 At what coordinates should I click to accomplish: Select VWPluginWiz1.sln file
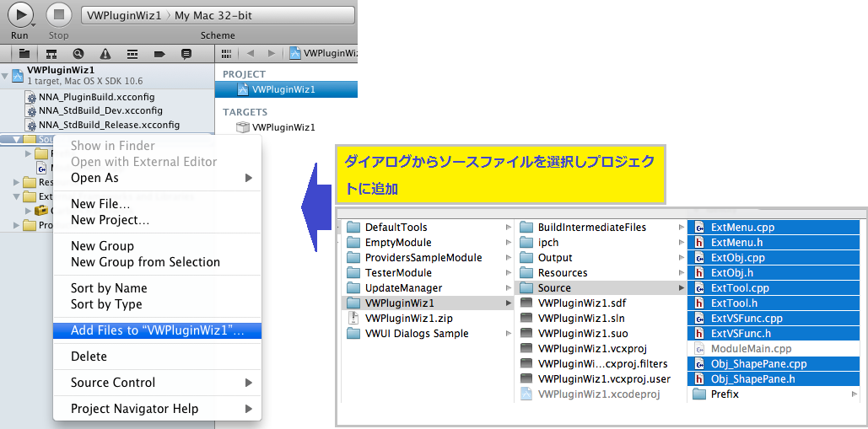click(x=601, y=319)
